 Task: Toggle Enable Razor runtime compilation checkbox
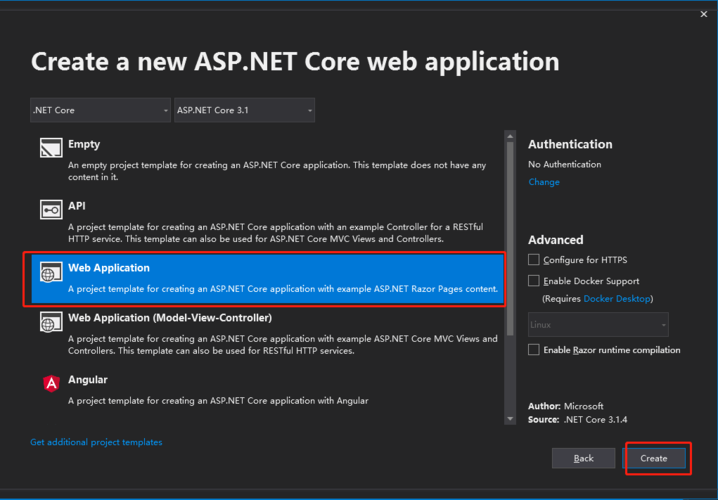(533, 350)
